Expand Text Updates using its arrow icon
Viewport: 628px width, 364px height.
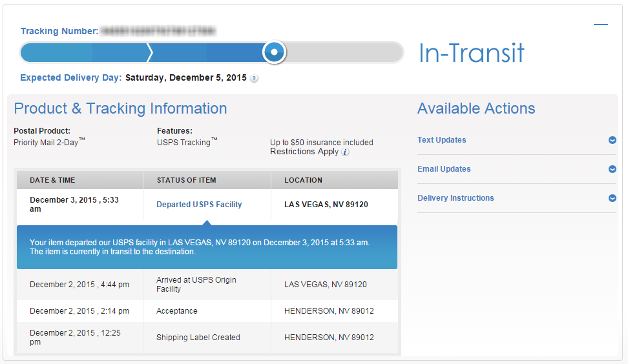coord(612,140)
